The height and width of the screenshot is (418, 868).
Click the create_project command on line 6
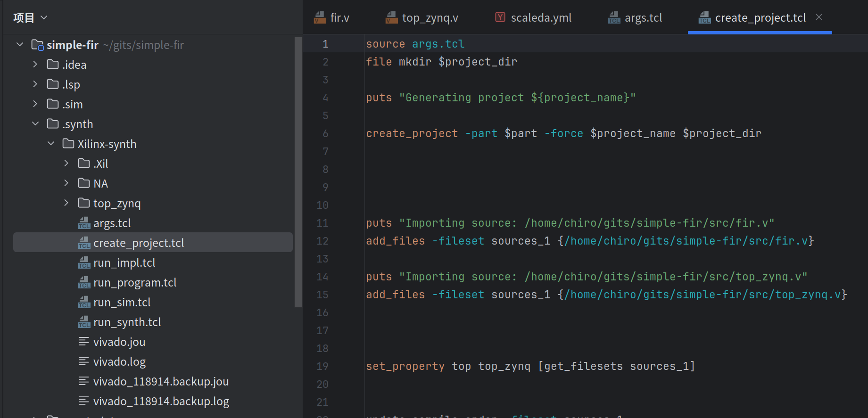412,133
